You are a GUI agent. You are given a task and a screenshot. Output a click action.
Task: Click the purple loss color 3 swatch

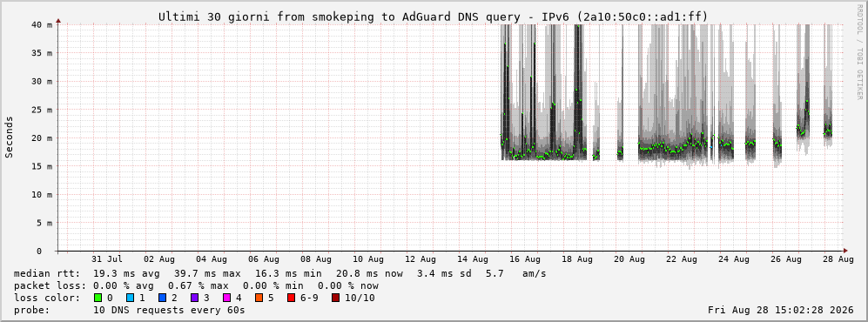194,298
